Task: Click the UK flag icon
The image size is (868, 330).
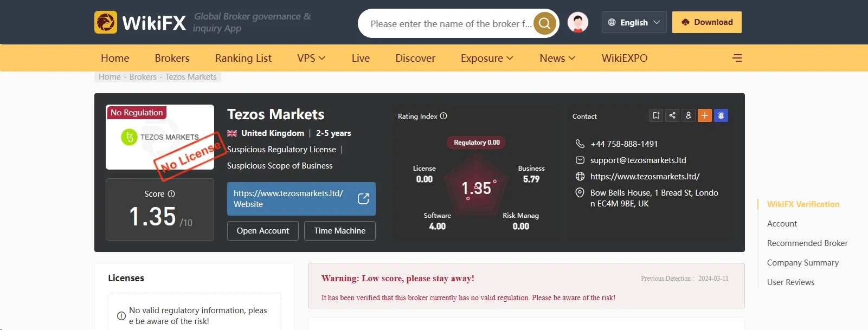Action: [x=232, y=133]
